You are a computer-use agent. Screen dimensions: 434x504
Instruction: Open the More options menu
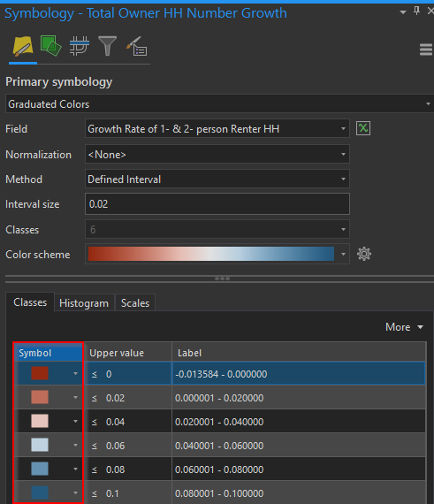tap(404, 327)
